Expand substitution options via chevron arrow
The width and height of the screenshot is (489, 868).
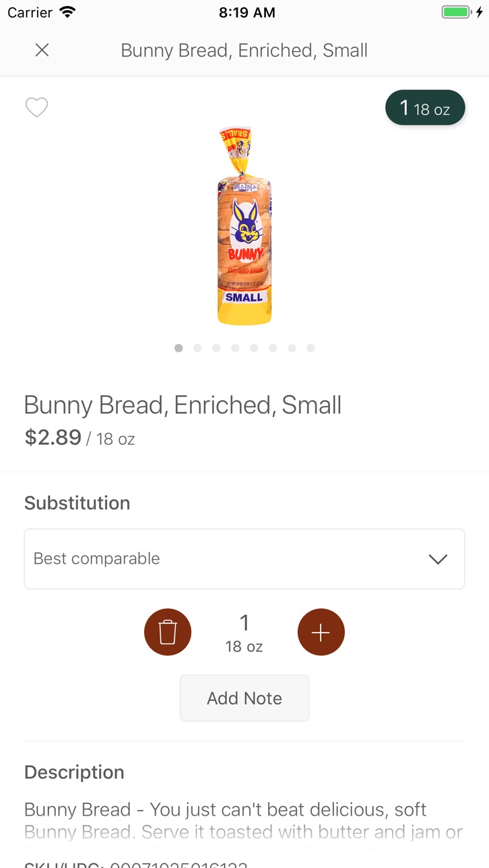coord(438,559)
